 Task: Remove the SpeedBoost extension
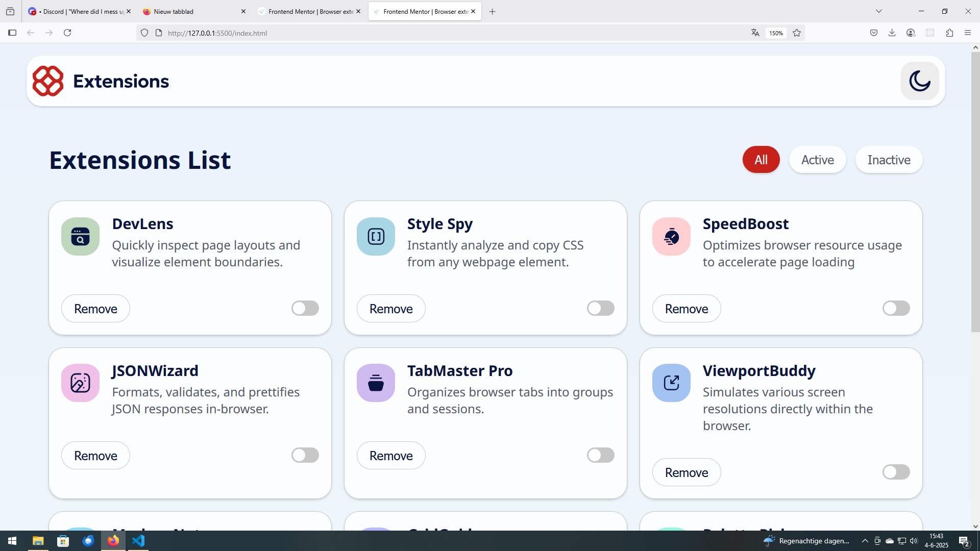pyautogui.click(x=686, y=309)
